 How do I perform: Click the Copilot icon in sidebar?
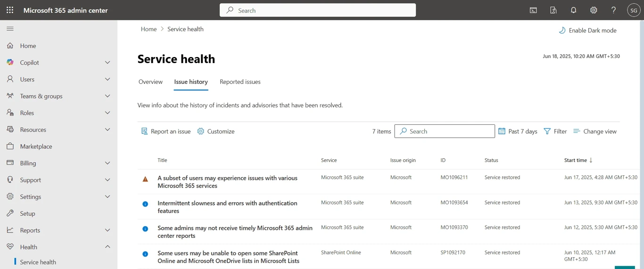(10, 62)
